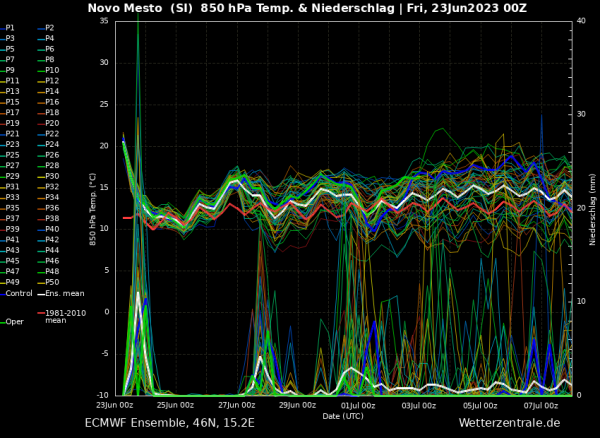600x438 pixels.
Task: Click the 27Jun 00z date tick label
Action: 236,405
